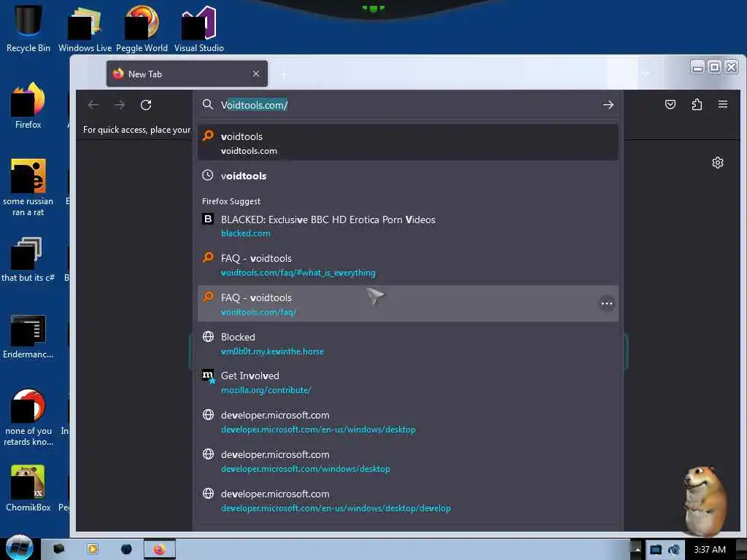Open the more options button on FAQ suggestion
747x560 pixels.
606,303
